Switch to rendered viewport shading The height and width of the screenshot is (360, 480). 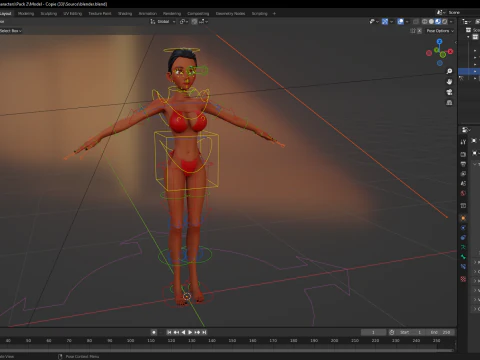(445, 22)
